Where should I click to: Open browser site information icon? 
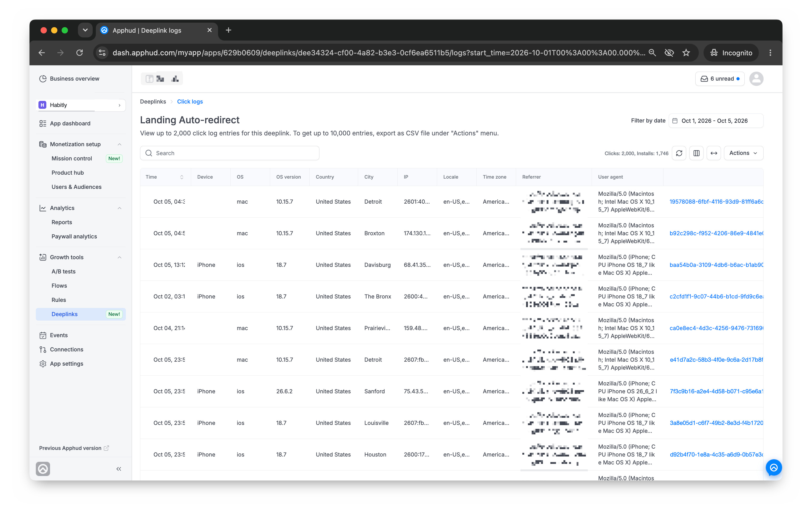coord(102,53)
